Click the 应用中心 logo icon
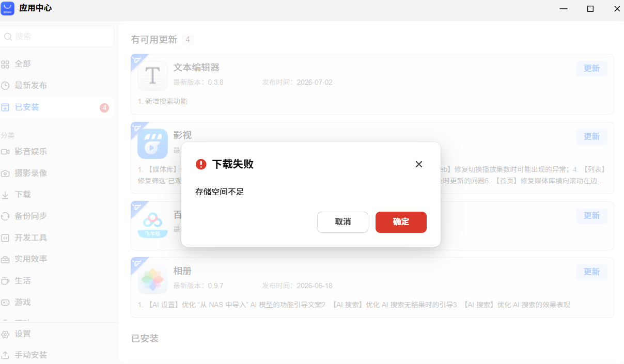This screenshot has height=364, width=624. point(7,8)
